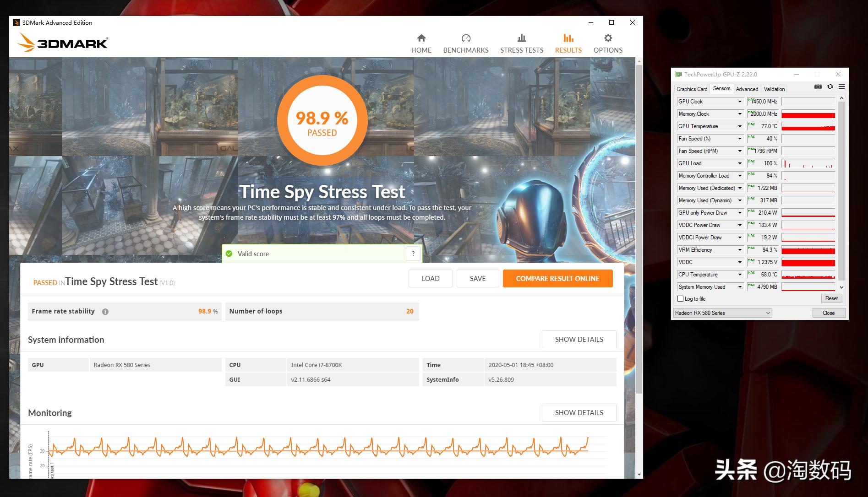Open the Fan Speed (RPM) sensor dropdown

[739, 151]
